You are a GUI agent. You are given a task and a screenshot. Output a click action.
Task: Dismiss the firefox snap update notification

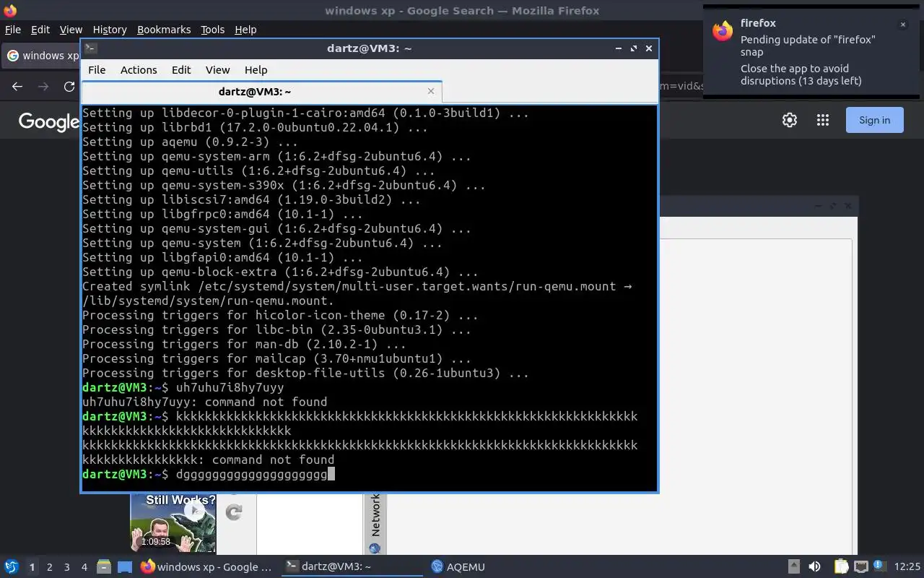pyautogui.click(x=902, y=25)
